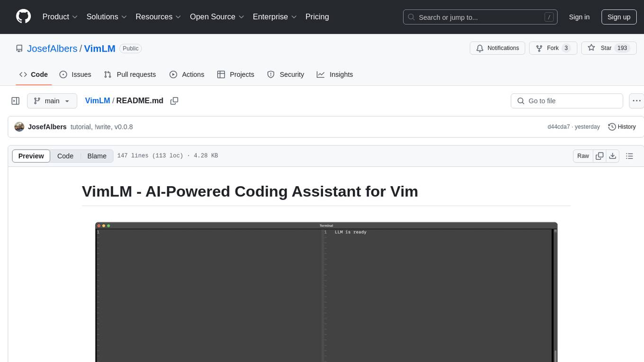This screenshot has height=362, width=644.
Task: Go to VimLM root in breadcrumb
Action: click(98, 100)
